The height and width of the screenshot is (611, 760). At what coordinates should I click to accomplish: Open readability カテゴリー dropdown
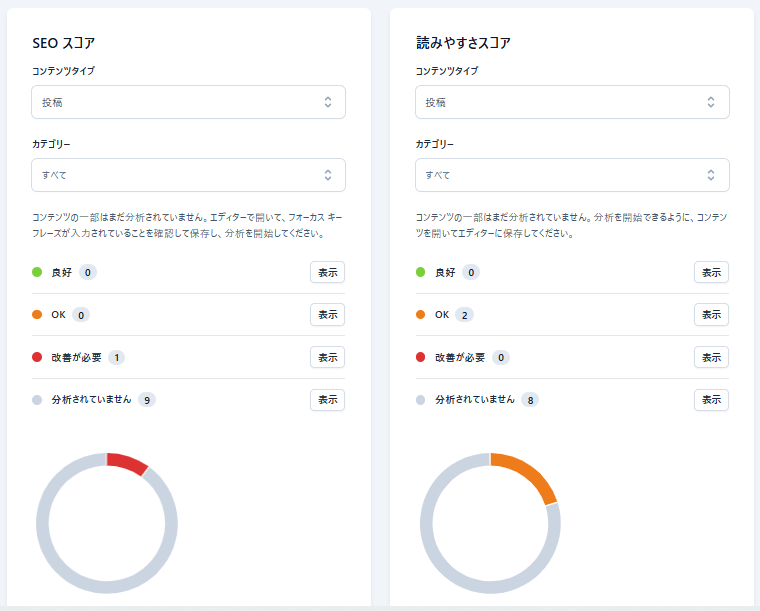coord(572,175)
